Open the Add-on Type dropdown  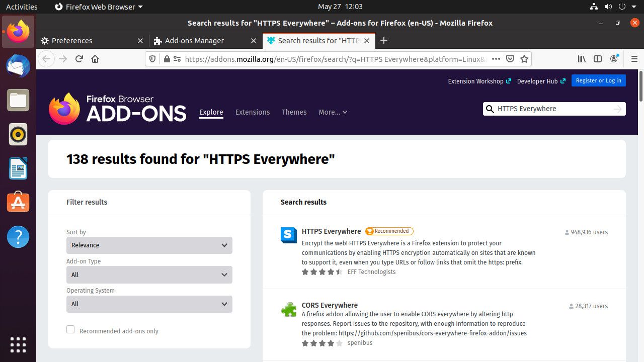click(x=149, y=275)
